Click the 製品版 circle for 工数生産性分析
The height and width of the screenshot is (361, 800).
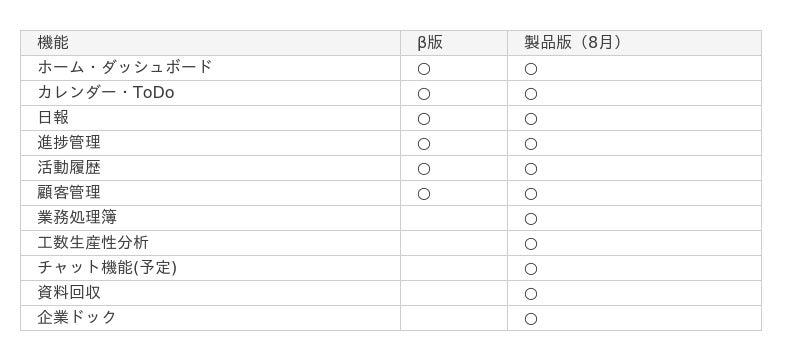(531, 244)
